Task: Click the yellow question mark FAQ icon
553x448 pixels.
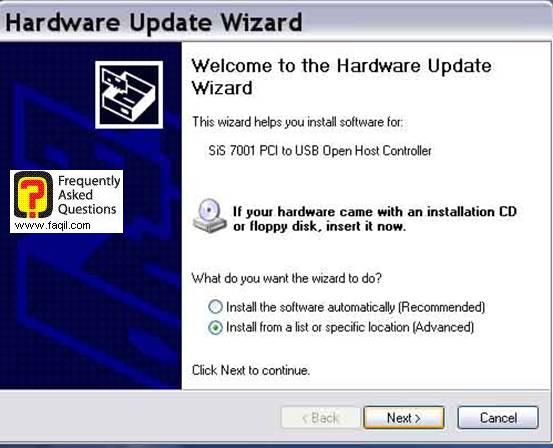Action: coord(33,194)
